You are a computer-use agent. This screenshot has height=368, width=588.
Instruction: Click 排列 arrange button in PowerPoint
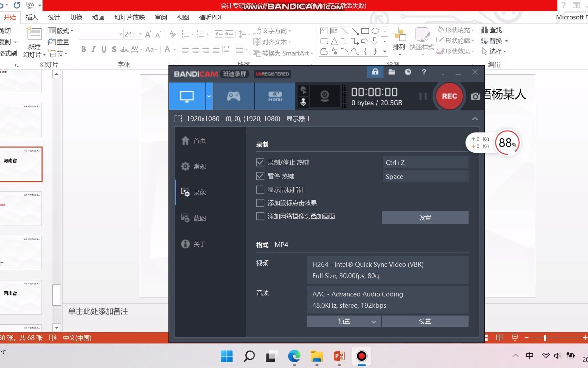pyautogui.click(x=399, y=41)
